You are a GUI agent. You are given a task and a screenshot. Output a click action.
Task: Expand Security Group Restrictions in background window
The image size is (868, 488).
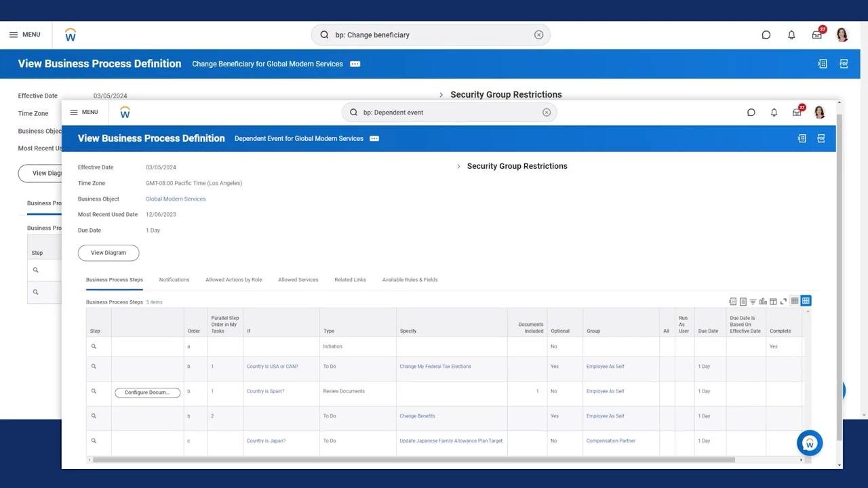[x=441, y=95]
